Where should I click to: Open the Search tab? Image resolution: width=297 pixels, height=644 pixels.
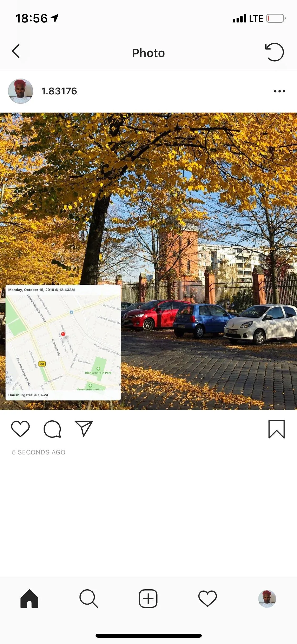pyautogui.click(x=89, y=599)
